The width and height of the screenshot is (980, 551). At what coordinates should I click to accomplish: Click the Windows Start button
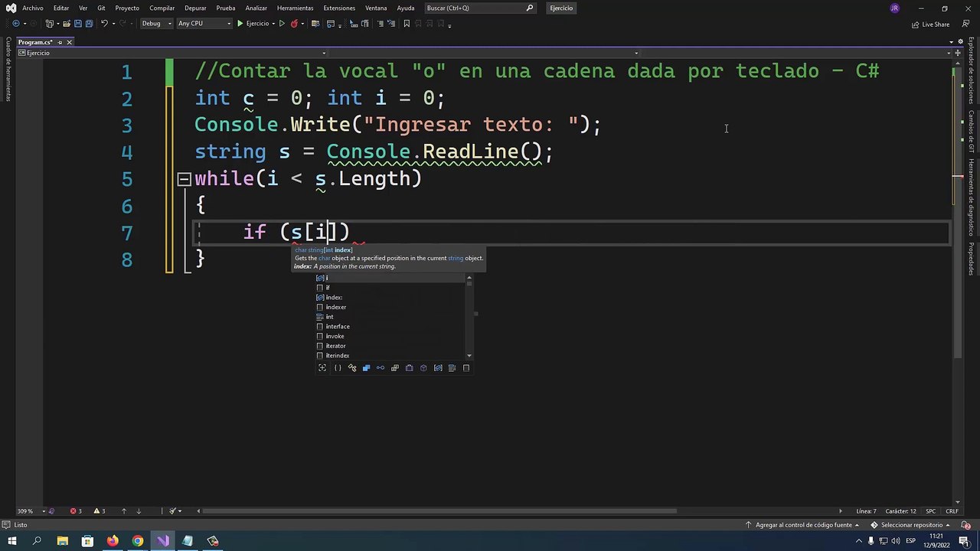pos(12,541)
